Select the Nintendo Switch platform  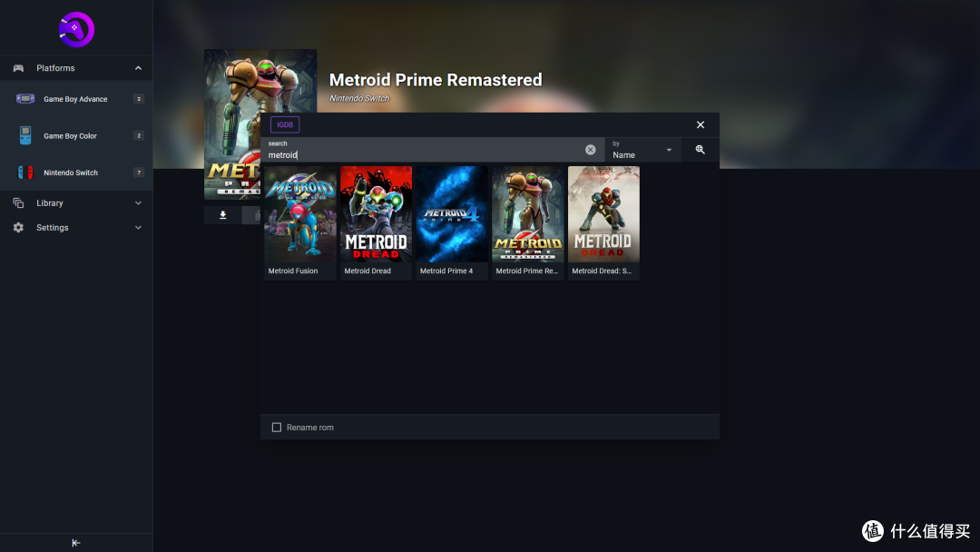point(71,172)
